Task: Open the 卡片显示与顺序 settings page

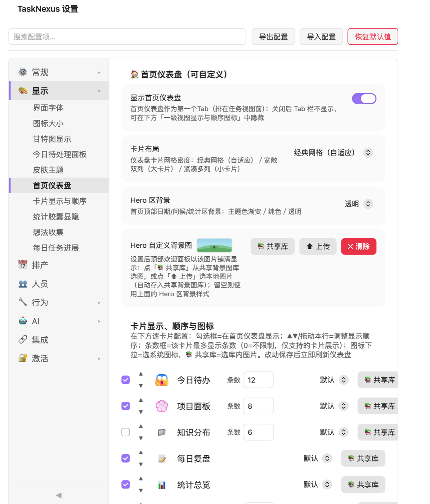Action: pos(59,201)
